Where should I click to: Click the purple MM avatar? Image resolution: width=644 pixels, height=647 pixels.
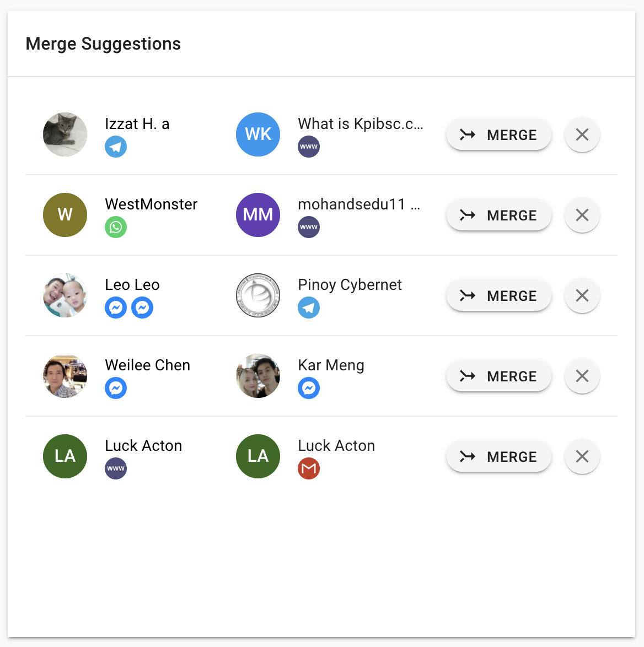258,215
